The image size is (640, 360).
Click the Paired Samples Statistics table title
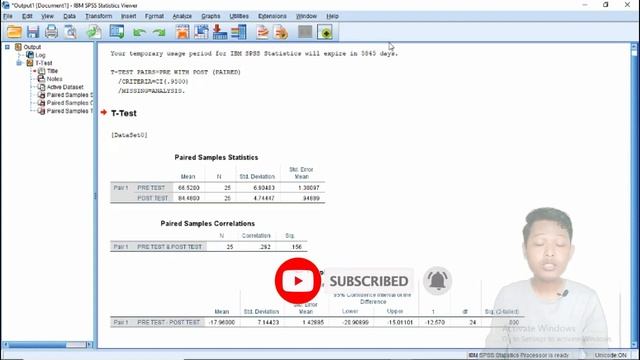pos(216,158)
